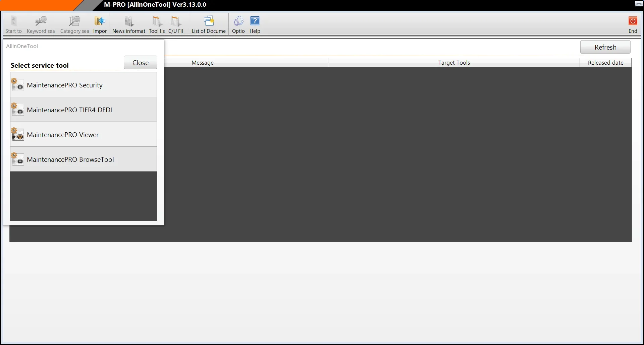Open List of Documents
This screenshot has width=644, height=345.
[x=209, y=24]
